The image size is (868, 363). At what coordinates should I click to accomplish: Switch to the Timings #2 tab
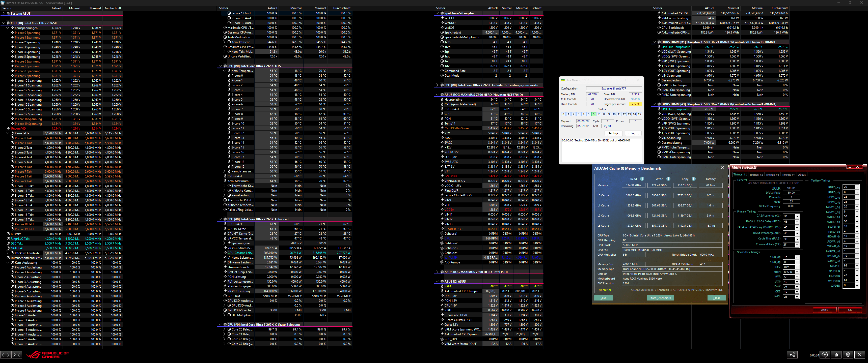(756, 175)
